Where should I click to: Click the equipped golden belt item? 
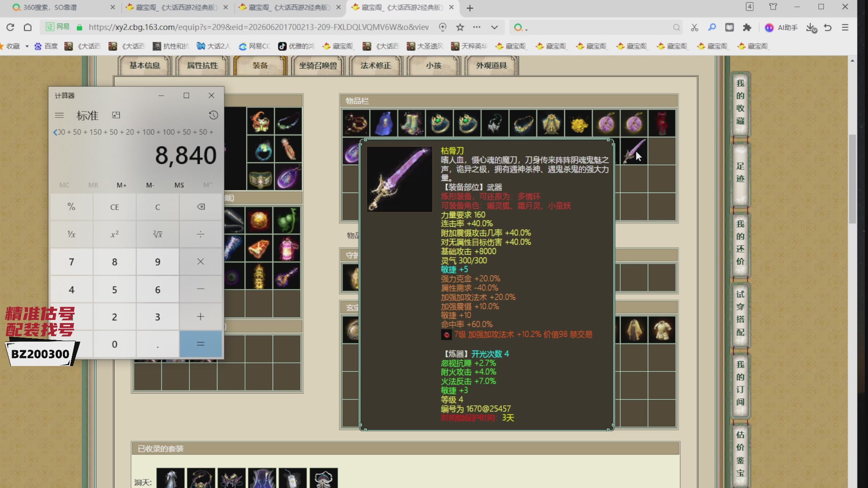point(260,177)
